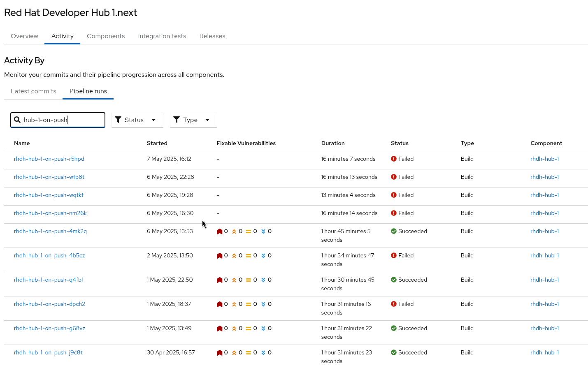The image size is (588, 368).
Task: Click critical vulnerability icon in 4mk2q row
Action: tap(220, 231)
